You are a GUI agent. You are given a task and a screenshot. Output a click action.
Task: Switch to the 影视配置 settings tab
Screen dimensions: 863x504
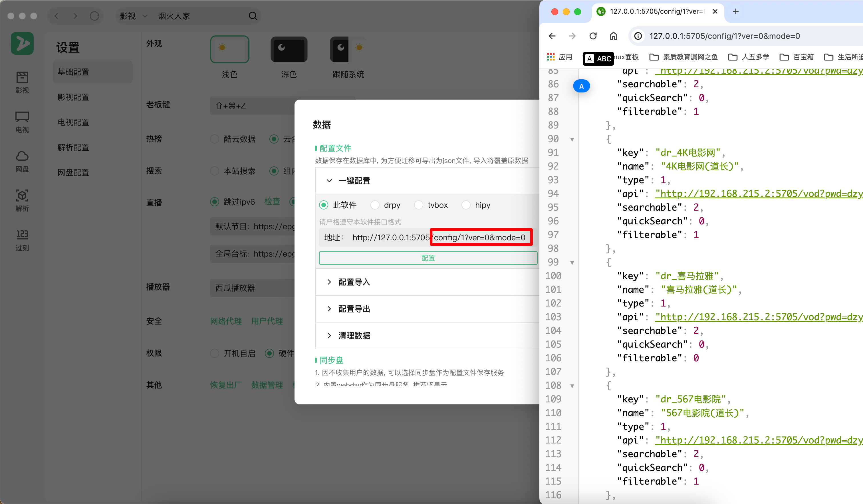[73, 97]
